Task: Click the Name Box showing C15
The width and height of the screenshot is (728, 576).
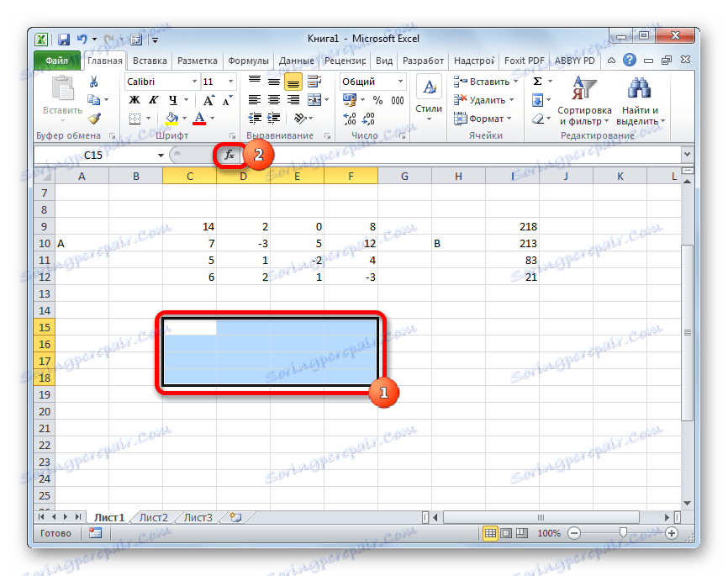Action: point(95,155)
